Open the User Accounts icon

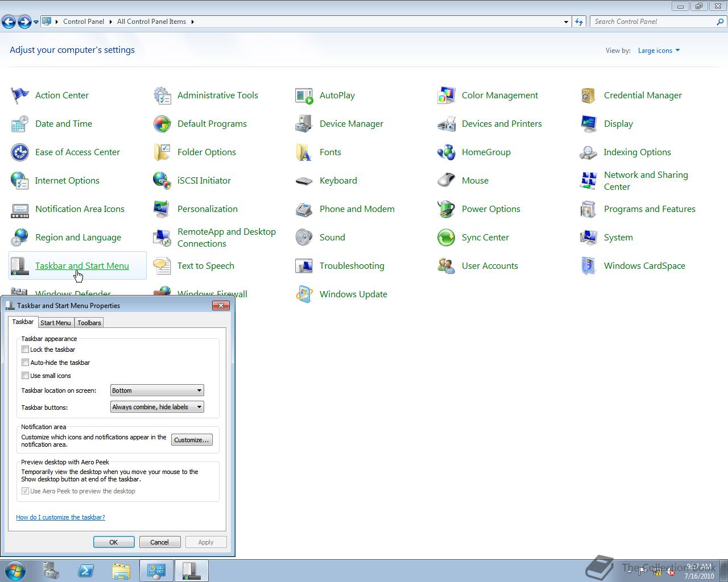(446, 266)
